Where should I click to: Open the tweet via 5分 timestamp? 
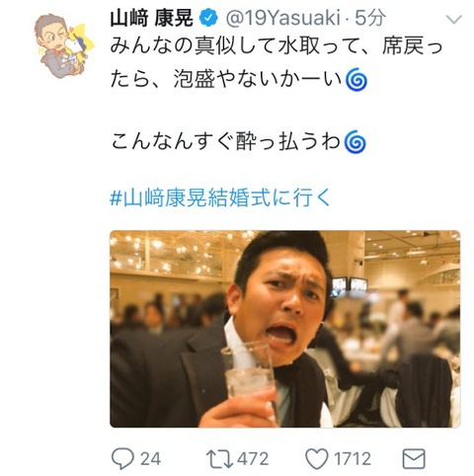[x=370, y=18]
